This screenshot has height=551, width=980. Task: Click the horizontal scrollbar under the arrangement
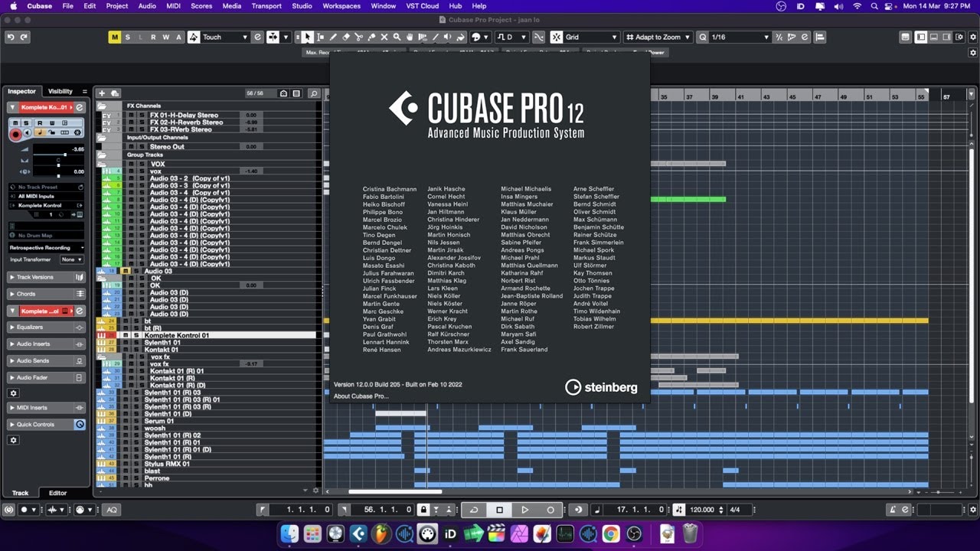395,491
